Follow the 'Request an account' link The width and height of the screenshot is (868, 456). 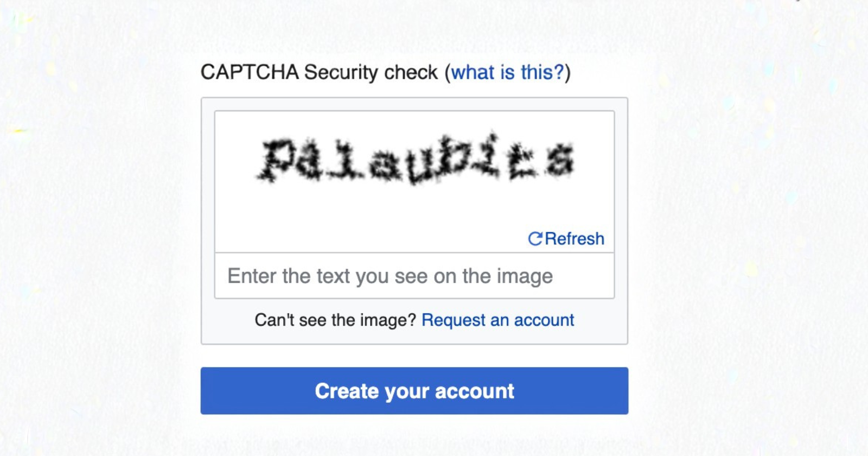(x=497, y=320)
